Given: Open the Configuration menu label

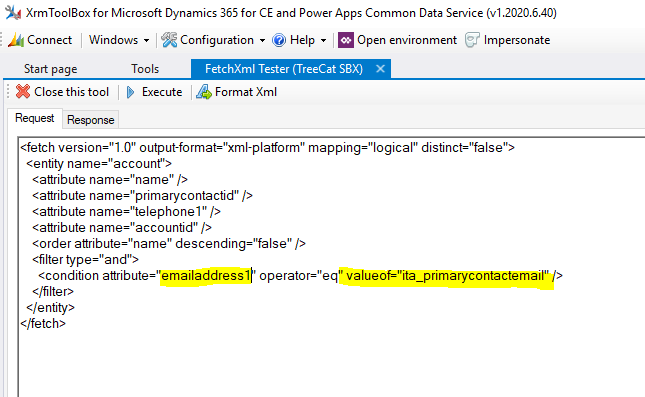Looking at the screenshot, I should pyautogui.click(x=217, y=40).
